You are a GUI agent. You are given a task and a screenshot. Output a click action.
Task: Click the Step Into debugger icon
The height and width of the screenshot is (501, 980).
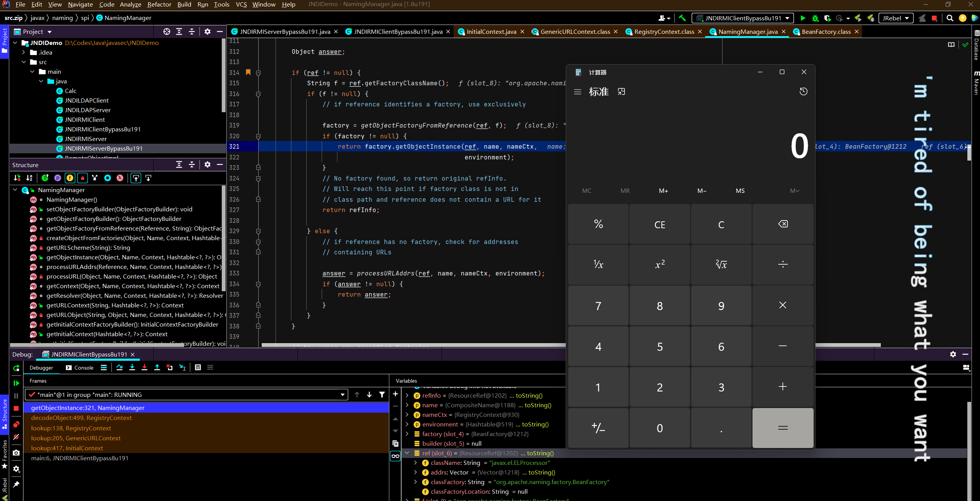point(132,367)
